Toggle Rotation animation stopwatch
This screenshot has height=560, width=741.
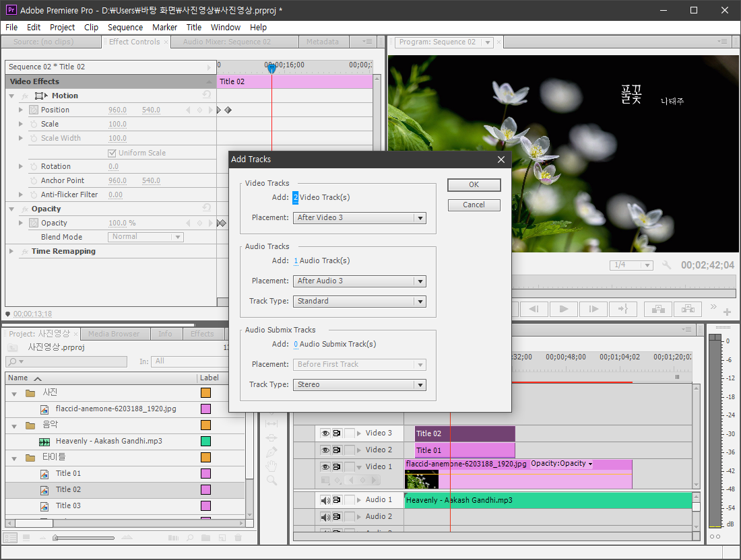[34, 167]
